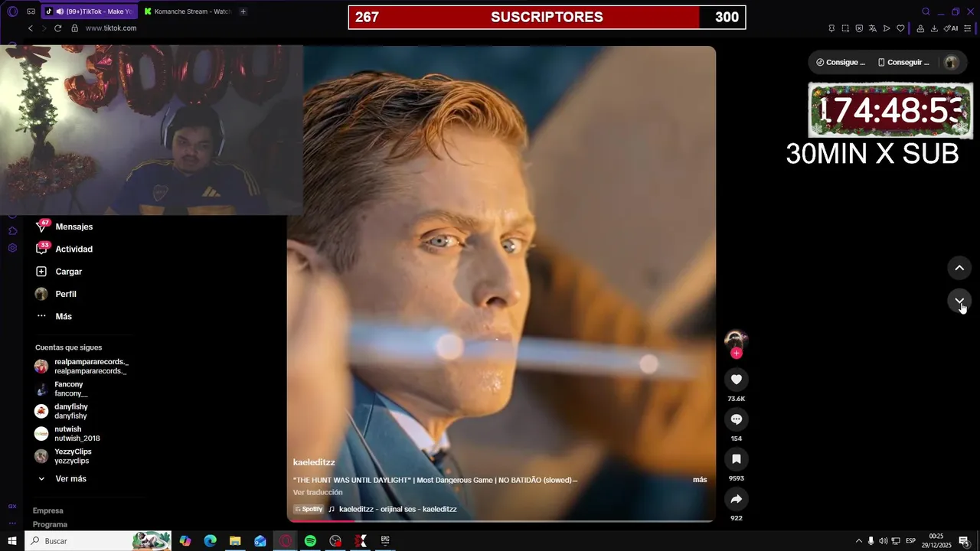Expand video caption with 'más'
980x551 pixels.
700,480
